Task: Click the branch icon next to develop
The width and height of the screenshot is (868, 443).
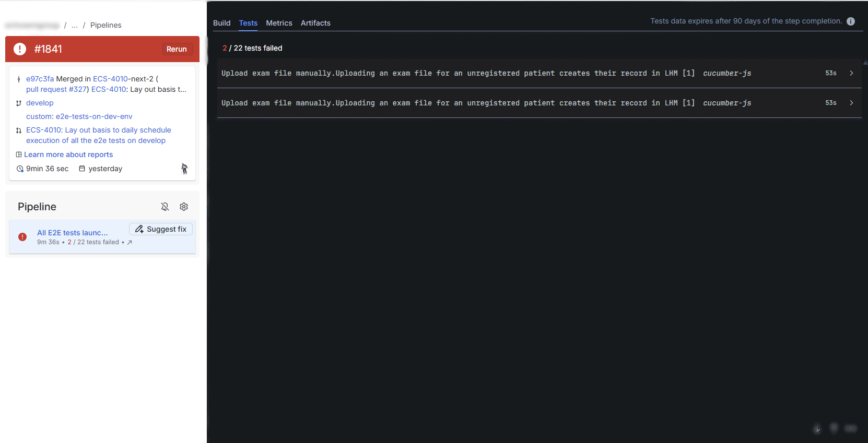Action: 19,103
